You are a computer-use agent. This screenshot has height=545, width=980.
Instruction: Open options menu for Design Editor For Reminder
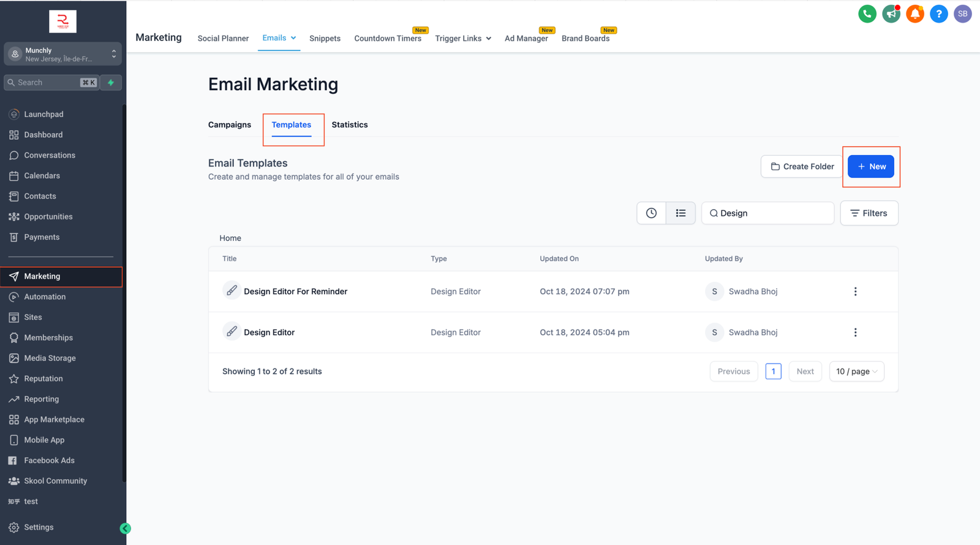point(855,292)
